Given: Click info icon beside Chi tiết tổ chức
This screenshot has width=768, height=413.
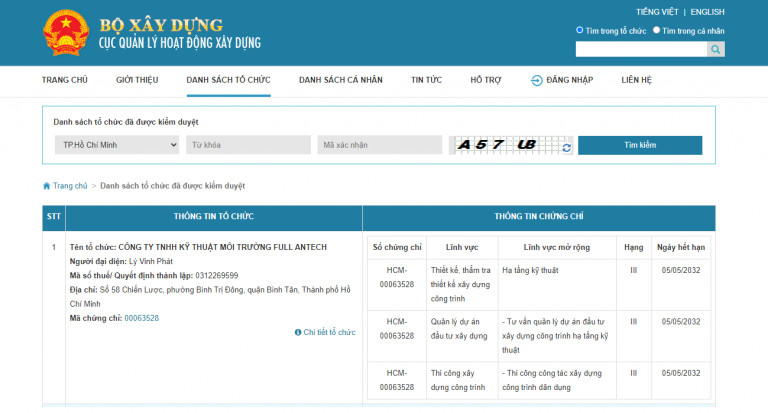Looking at the screenshot, I should click(x=298, y=332).
